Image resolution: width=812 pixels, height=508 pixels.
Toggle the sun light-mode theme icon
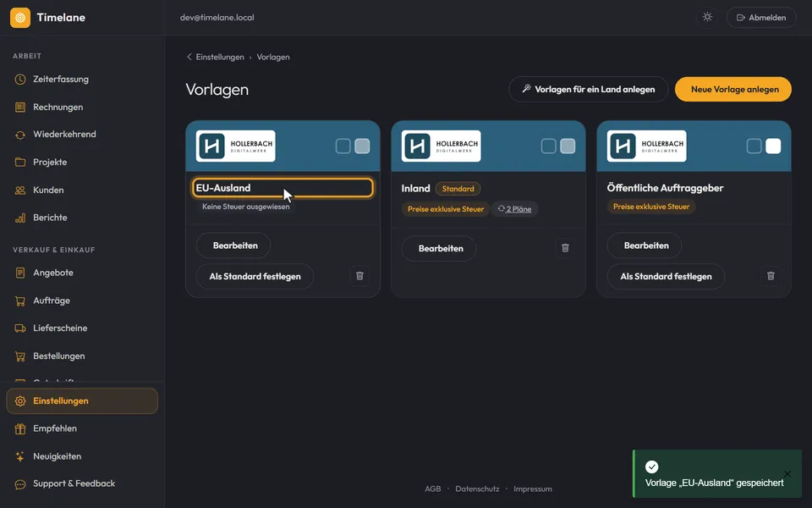[707, 17]
